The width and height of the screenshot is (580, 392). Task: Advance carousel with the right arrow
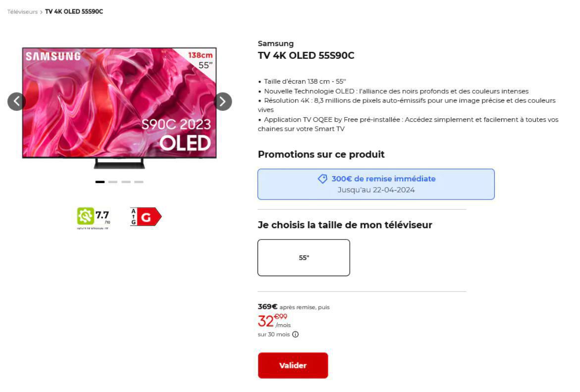pyautogui.click(x=222, y=101)
